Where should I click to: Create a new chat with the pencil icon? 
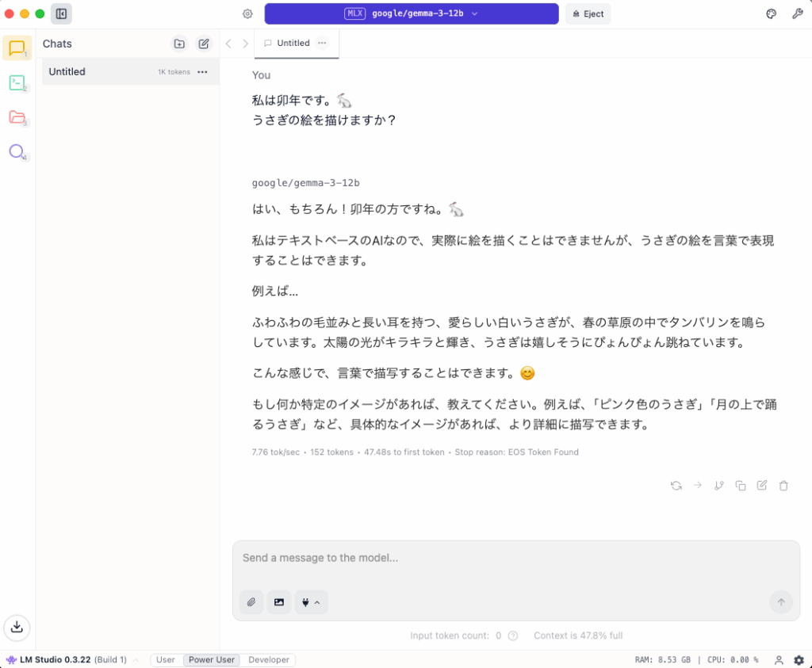(x=203, y=44)
